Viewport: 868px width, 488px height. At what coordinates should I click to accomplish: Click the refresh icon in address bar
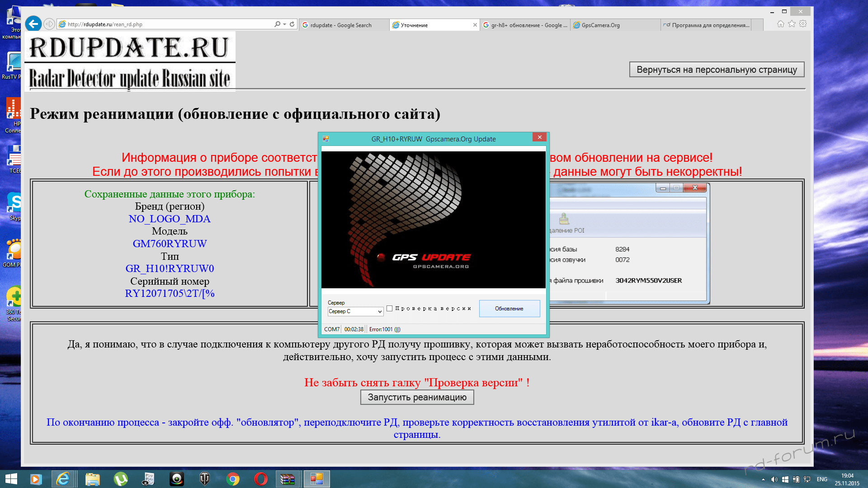(x=292, y=24)
